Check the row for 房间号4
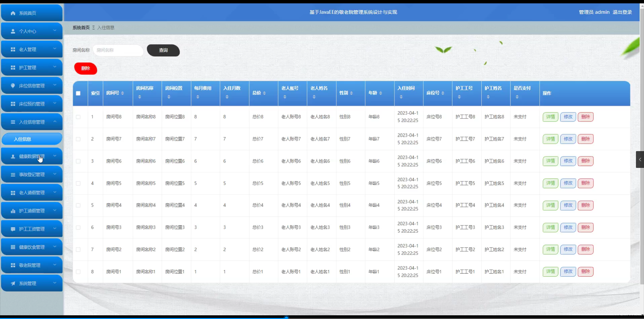The image size is (644, 319). coord(78,205)
